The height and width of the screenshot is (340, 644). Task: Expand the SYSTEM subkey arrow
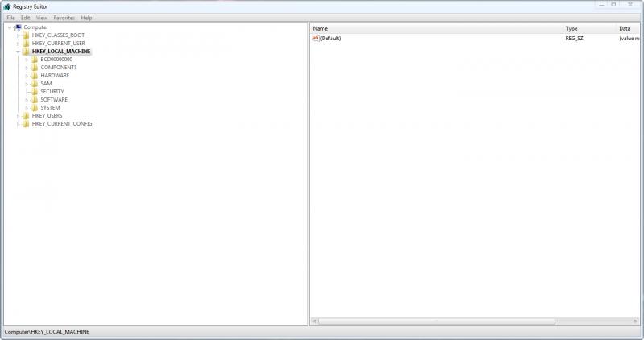pyautogui.click(x=27, y=108)
